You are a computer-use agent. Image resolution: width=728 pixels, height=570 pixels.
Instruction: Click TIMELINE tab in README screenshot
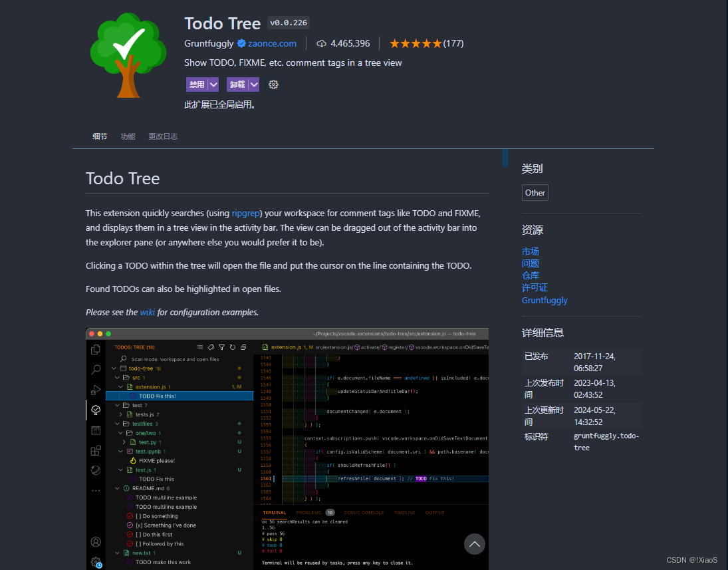tap(404, 512)
